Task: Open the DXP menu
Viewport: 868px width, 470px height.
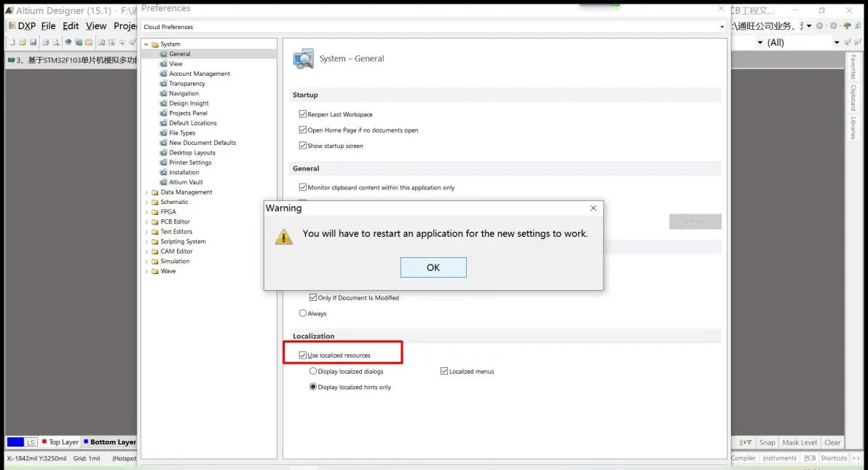Action: pyautogui.click(x=26, y=26)
